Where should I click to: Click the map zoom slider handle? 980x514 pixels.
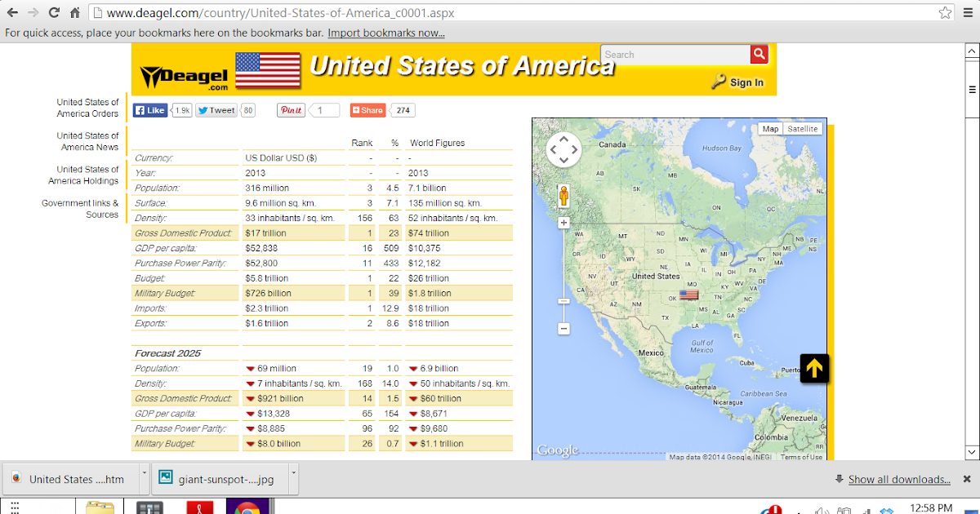tap(563, 301)
